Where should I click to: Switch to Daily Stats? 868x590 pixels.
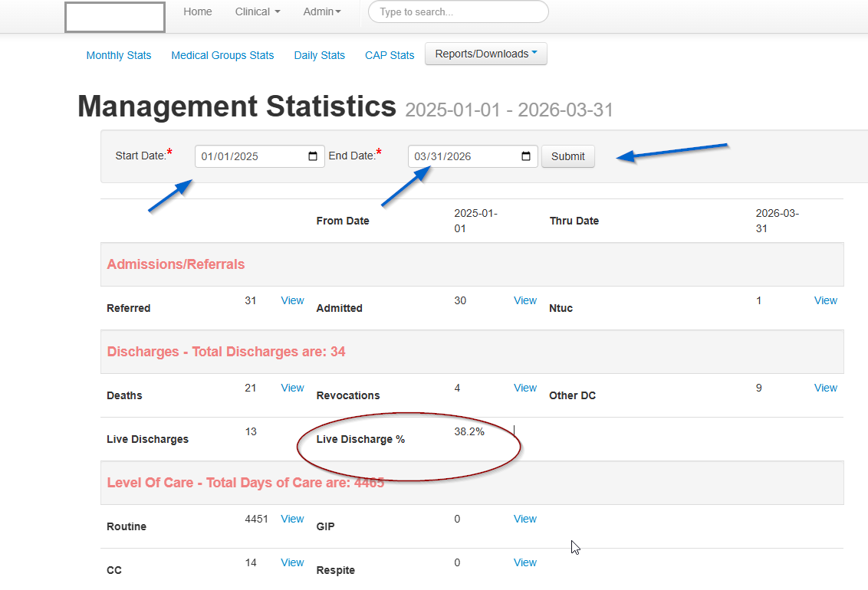coord(320,55)
